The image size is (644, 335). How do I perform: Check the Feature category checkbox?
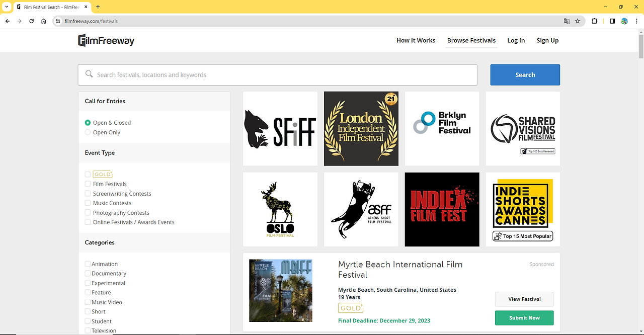[x=88, y=293]
